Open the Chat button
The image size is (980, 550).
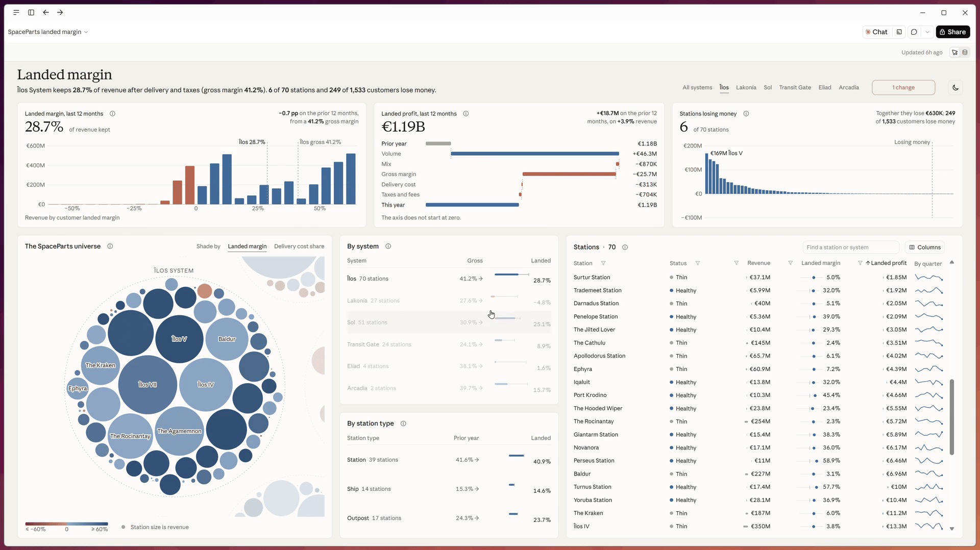click(x=876, y=32)
